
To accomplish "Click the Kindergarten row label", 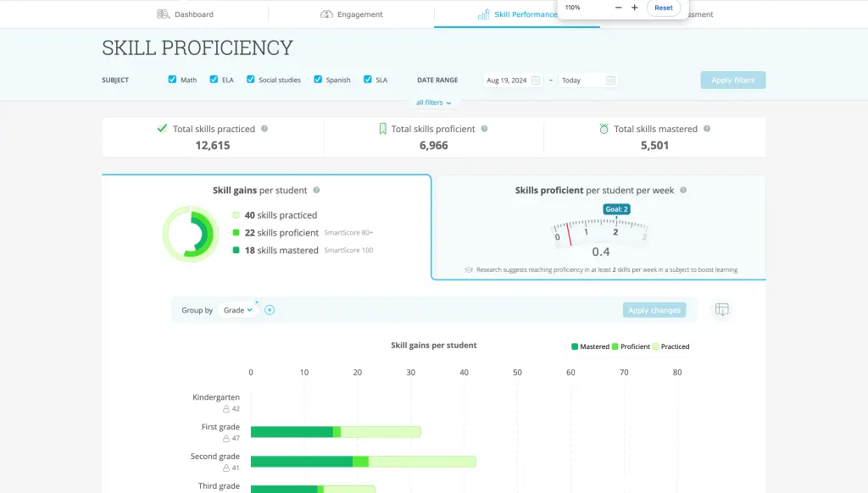I will 216,397.
